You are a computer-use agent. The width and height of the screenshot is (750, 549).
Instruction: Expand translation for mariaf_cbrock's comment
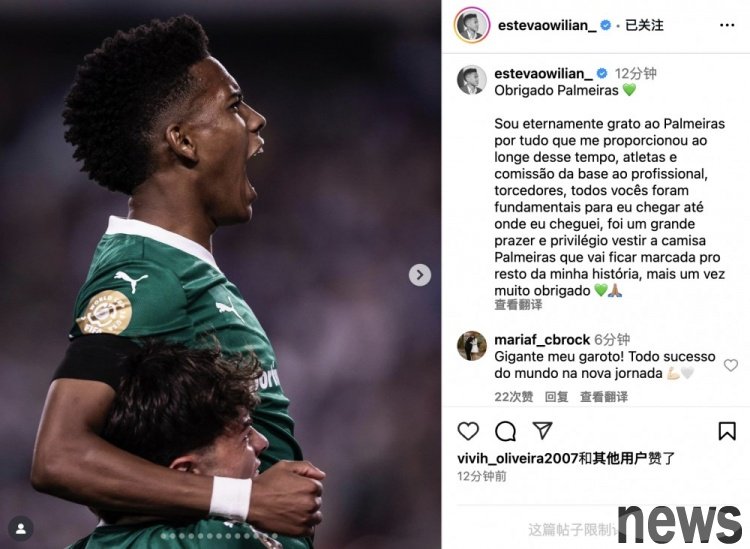(x=604, y=396)
